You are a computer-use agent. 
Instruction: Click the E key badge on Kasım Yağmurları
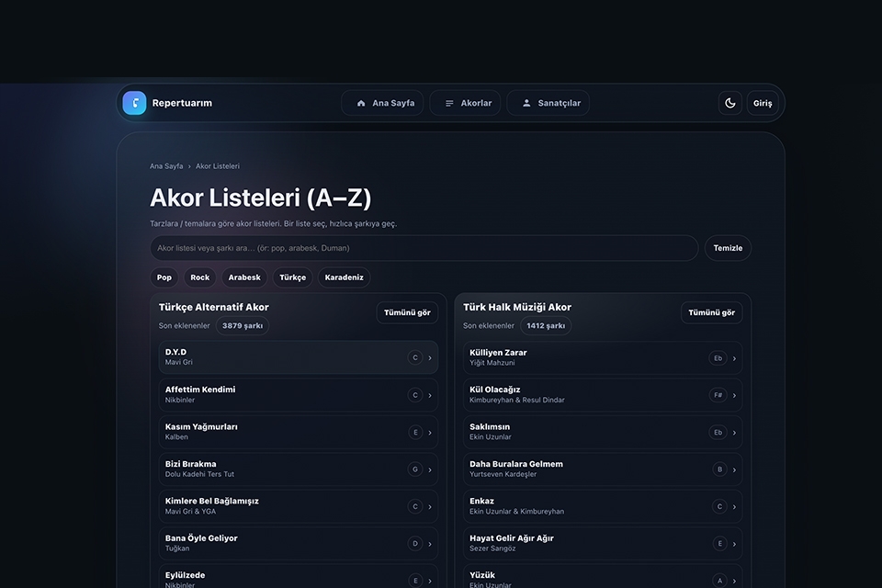(415, 432)
